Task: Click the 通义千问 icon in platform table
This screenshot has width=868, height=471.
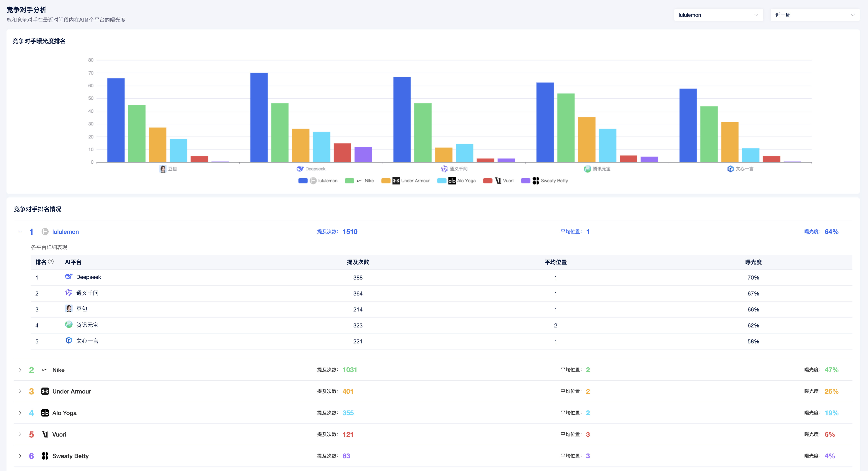Action: 69,293
